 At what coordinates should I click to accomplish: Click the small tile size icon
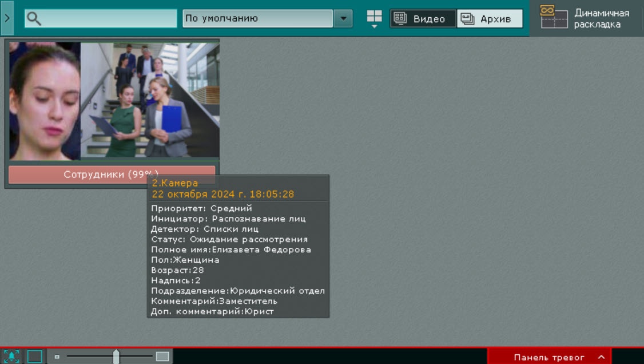click(57, 357)
